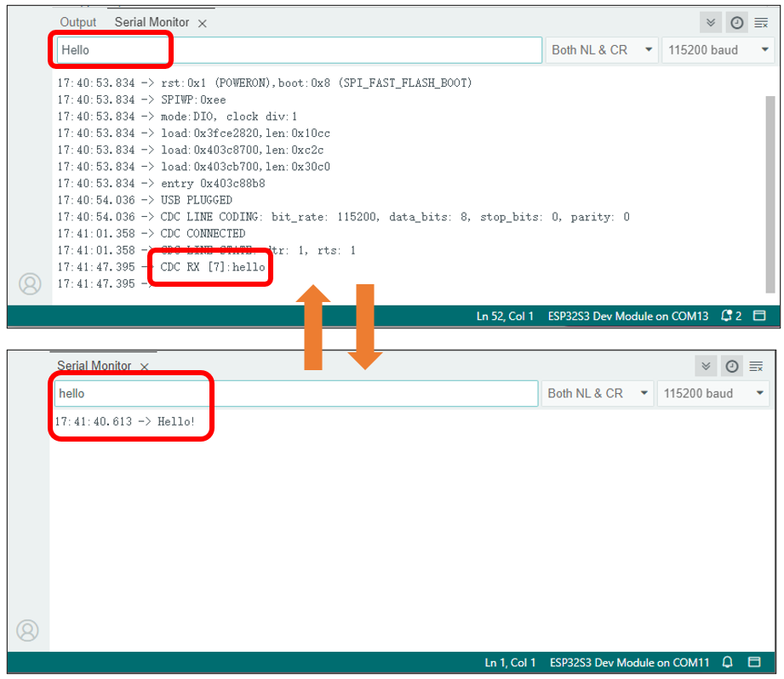Clear output icon in COM11 serial monitor

[756, 366]
